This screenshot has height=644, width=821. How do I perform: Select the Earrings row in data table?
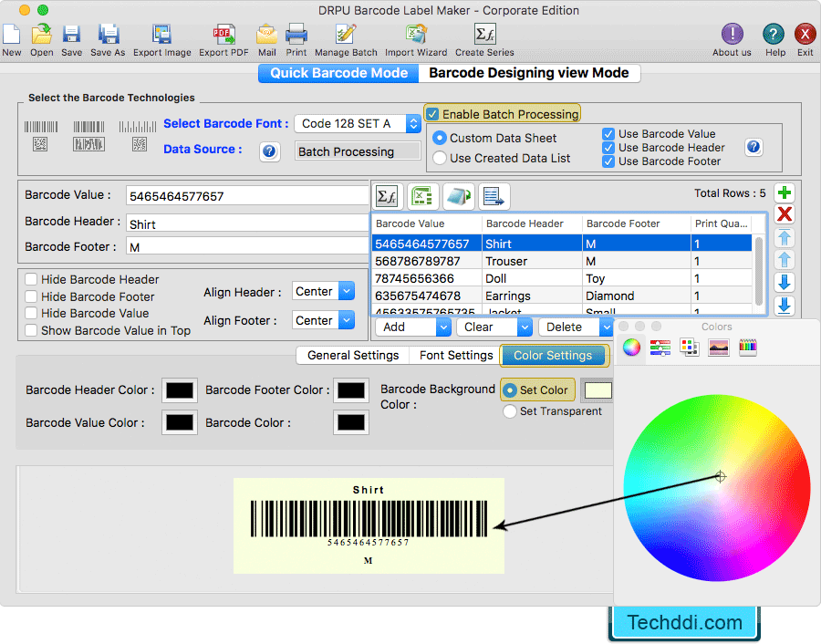[563, 296]
